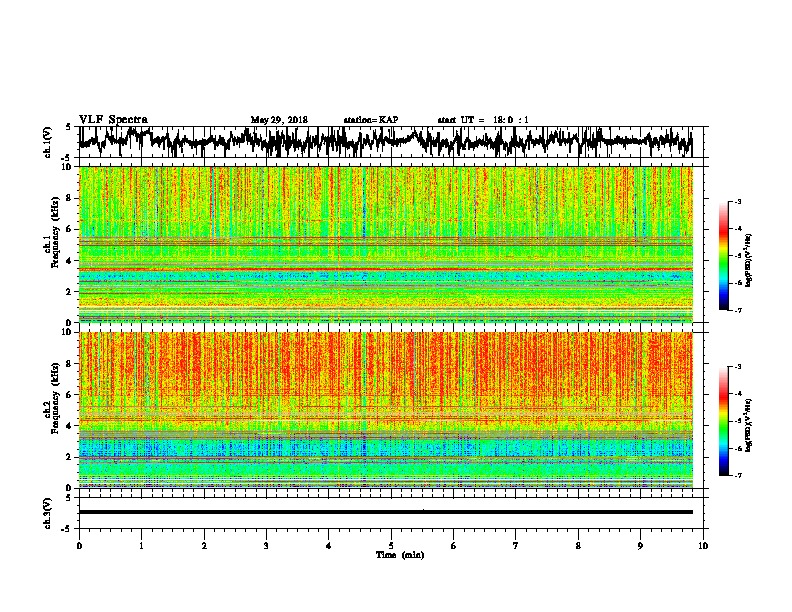Click the 8 kHz tick on ch.2 spectrogram
Viewport: 792px width, 612px height.
[70, 364]
